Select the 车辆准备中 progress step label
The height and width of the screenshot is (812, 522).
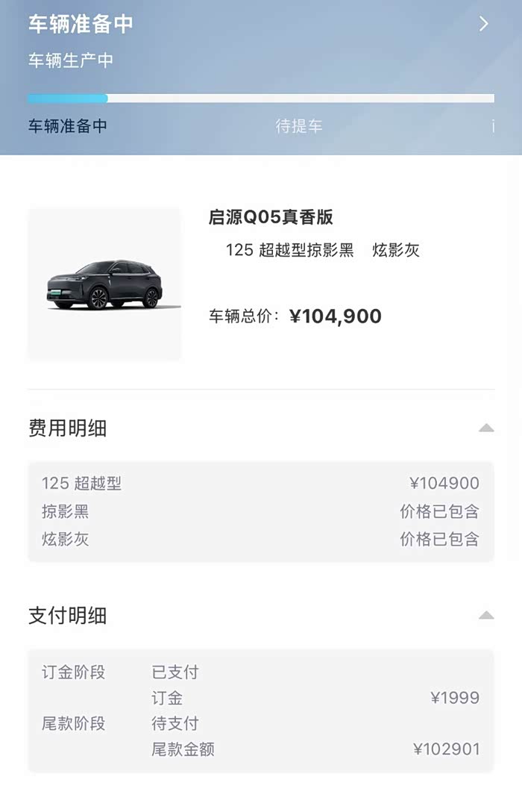point(68,126)
